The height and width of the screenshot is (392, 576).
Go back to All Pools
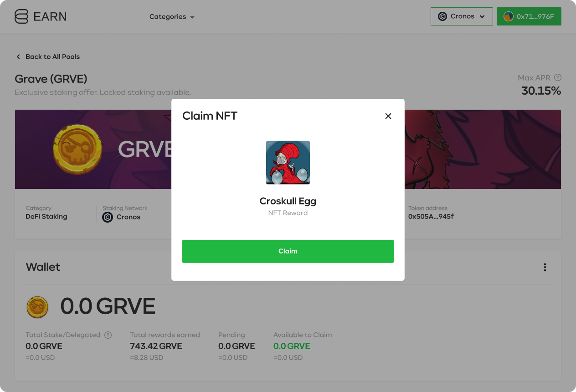tap(48, 57)
